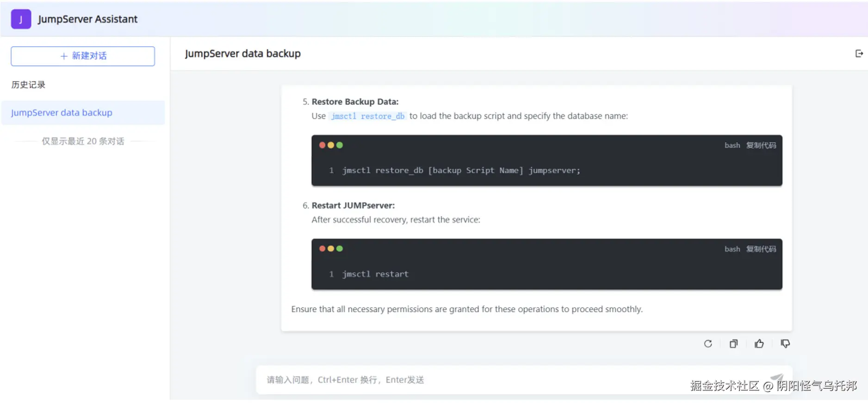Click the purple J logo icon
This screenshot has height=403, width=868.
coord(21,19)
